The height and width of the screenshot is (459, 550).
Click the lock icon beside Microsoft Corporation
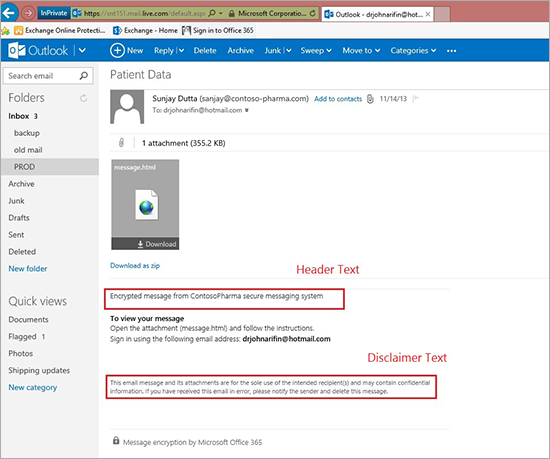232,14
